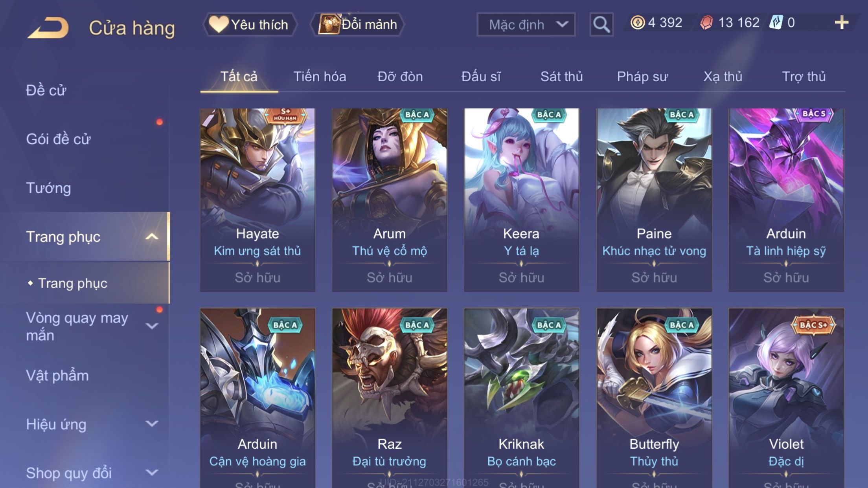
Task: Select Violet Đặc dị skin card
Action: (786, 398)
